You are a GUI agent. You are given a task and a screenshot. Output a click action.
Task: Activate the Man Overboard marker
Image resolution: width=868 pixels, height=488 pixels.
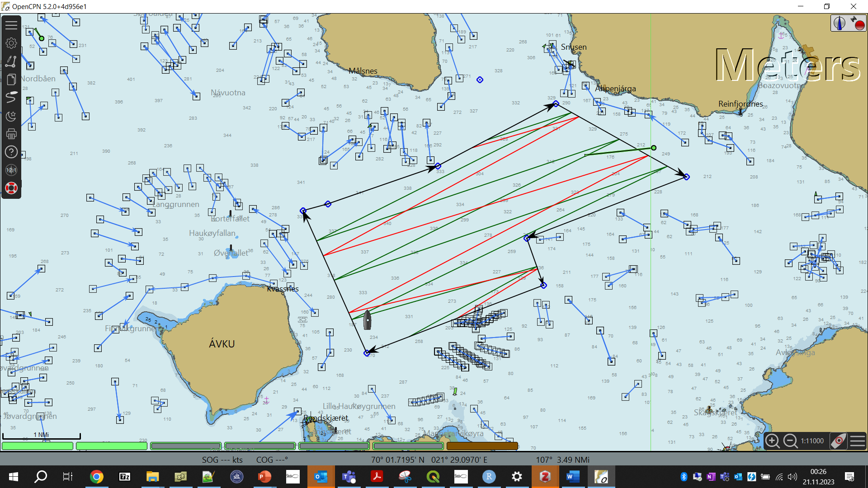click(11, 188)
